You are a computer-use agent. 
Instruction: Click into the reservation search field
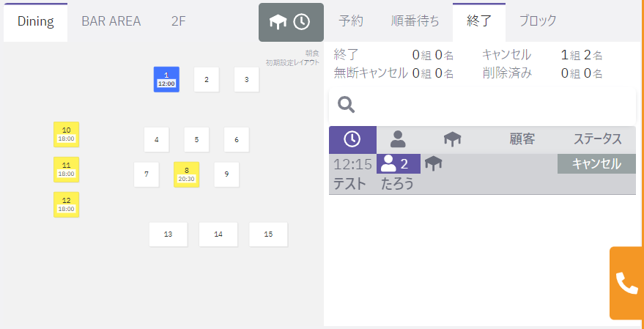click(x=491, y=105)
